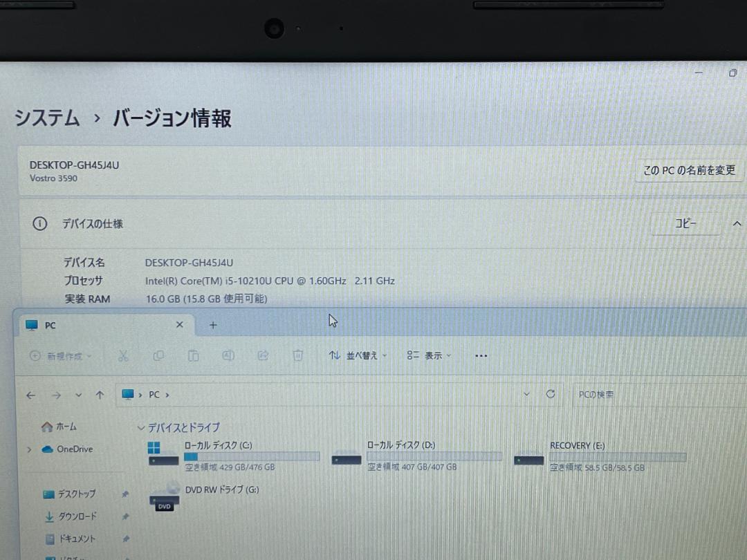747x560 pixels.
Task: Refresh the PC folder view
Action: (551, 394)
